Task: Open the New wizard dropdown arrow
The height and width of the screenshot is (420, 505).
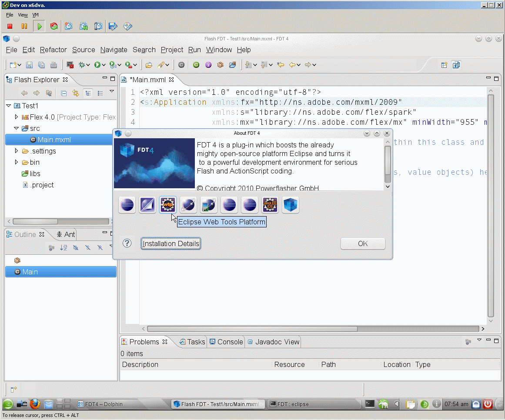Action: (20, 65)
